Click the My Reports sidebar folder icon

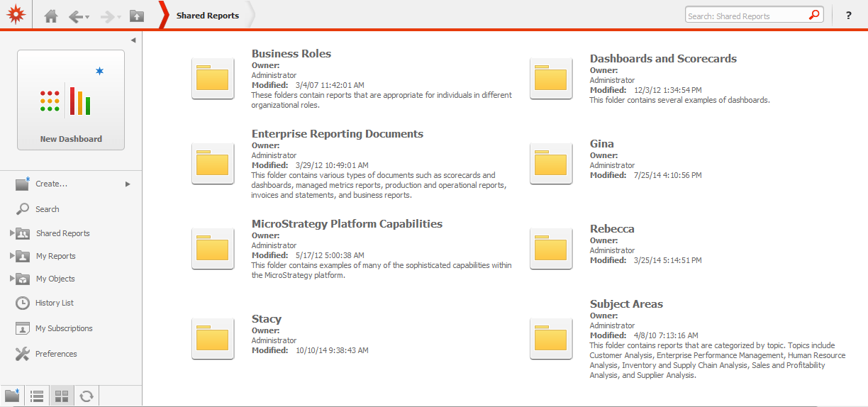click(x=23, y=256)
